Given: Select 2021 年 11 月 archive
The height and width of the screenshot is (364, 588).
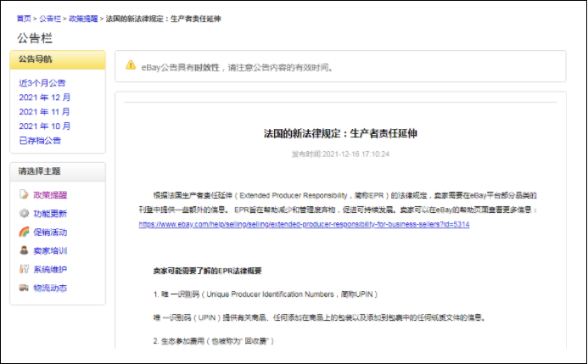Looking at the screenshot, I should (45, 112).
